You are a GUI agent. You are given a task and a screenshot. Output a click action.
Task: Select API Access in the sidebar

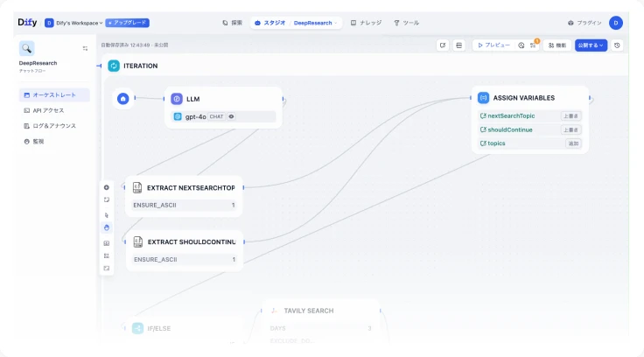(54, 110)
